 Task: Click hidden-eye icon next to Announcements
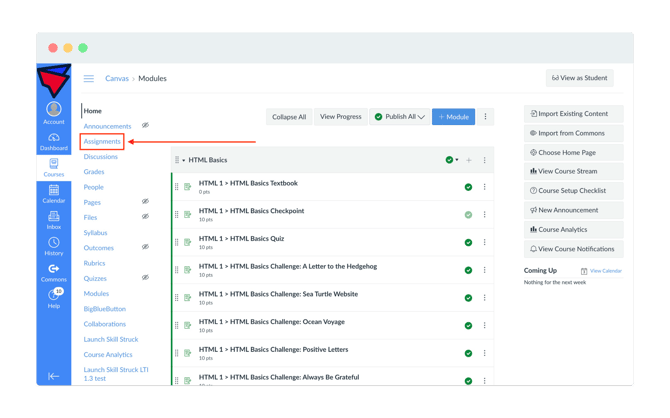145,125
